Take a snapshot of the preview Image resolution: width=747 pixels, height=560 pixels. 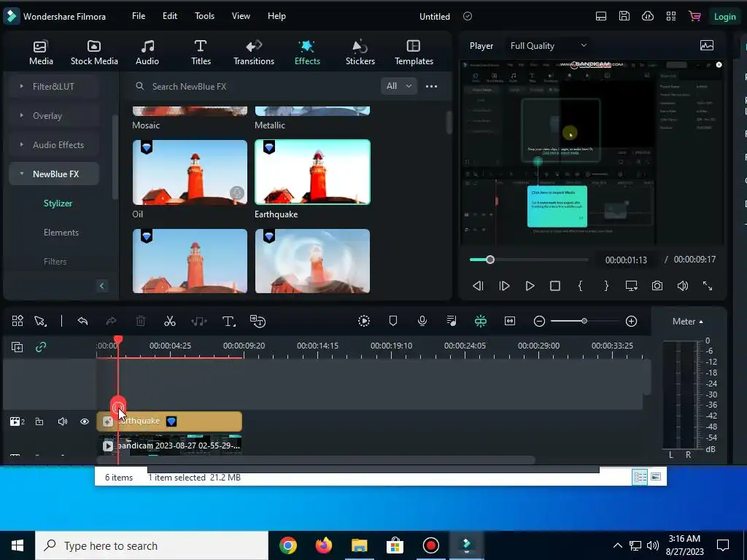[657, 286]
